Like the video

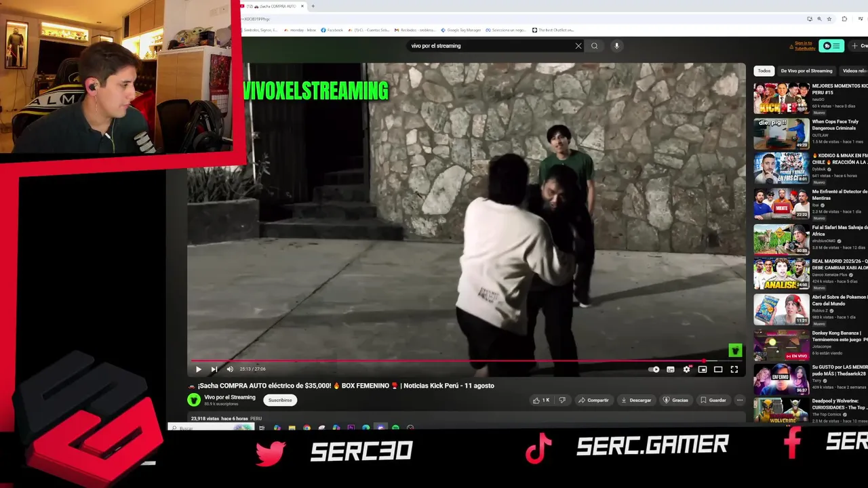coord(542,400)
